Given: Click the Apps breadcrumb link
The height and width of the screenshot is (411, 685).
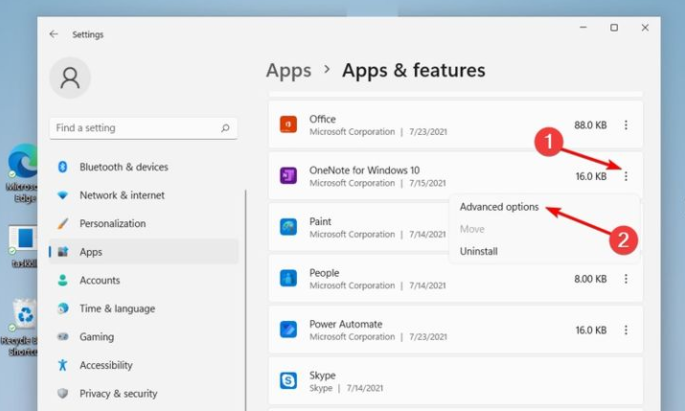Looking at the screenshot, I should click(288, 70).
